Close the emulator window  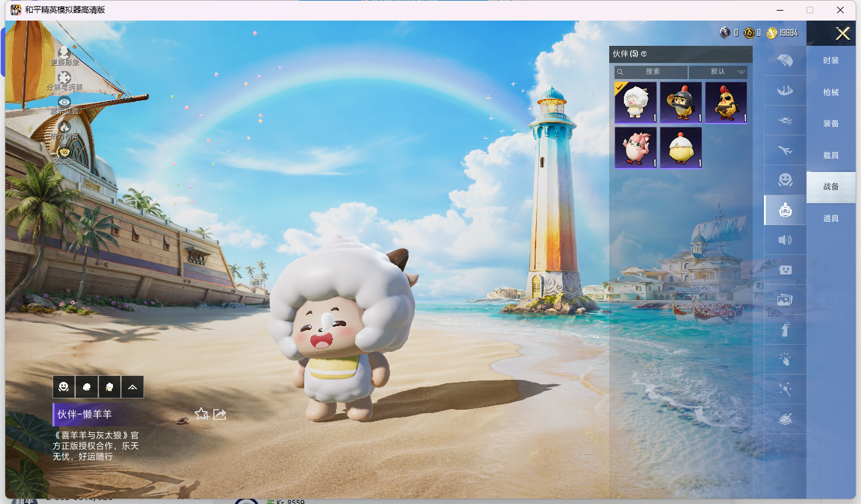pyautogui.click(x=840, y=10)
